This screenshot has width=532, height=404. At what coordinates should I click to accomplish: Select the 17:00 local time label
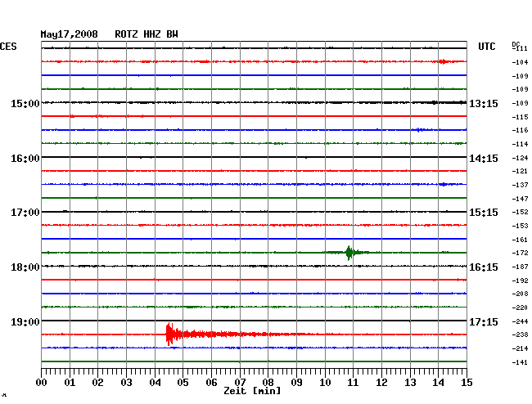(25, 213)
